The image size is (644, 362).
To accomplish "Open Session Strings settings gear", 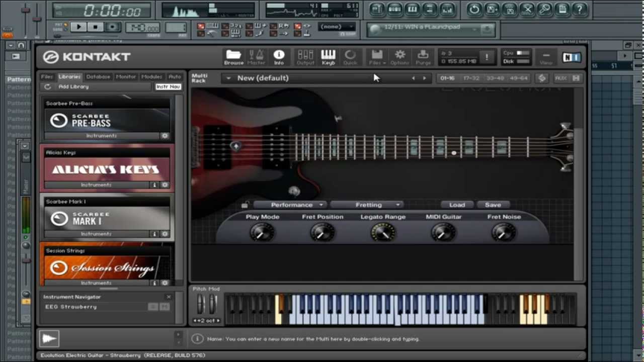I will 165,283.
